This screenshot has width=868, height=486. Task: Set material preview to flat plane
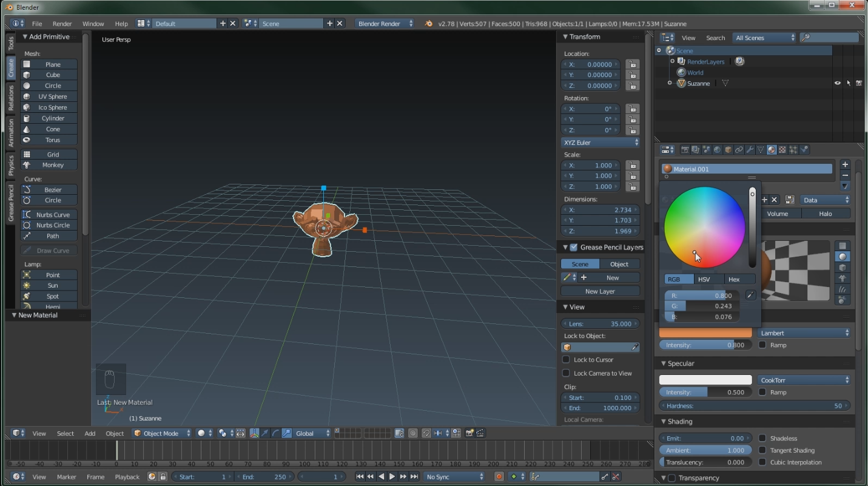coord(843,246)
